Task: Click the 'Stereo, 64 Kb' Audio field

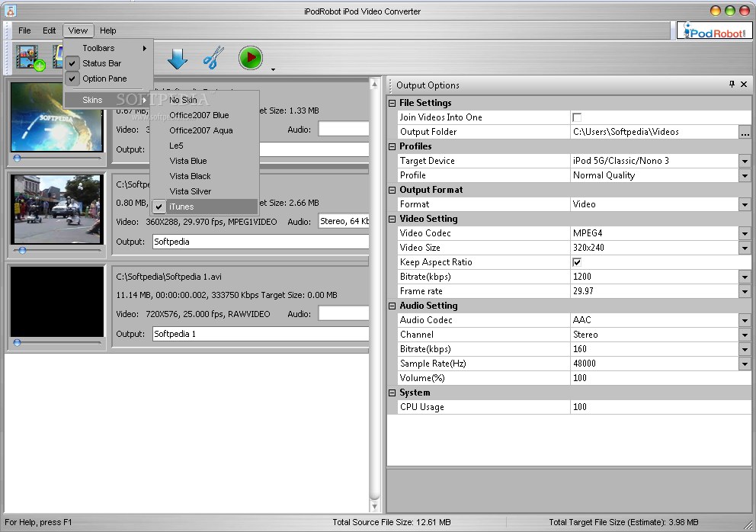Action: click(x=344, y=221)
